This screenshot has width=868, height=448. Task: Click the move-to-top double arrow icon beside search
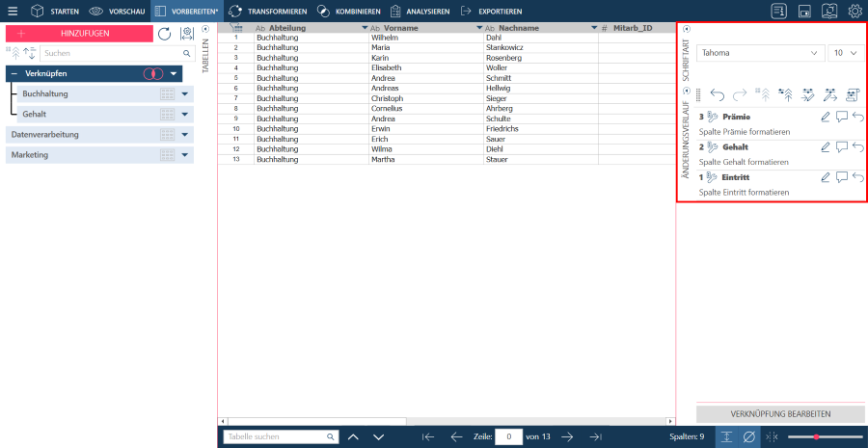point(14,53)
